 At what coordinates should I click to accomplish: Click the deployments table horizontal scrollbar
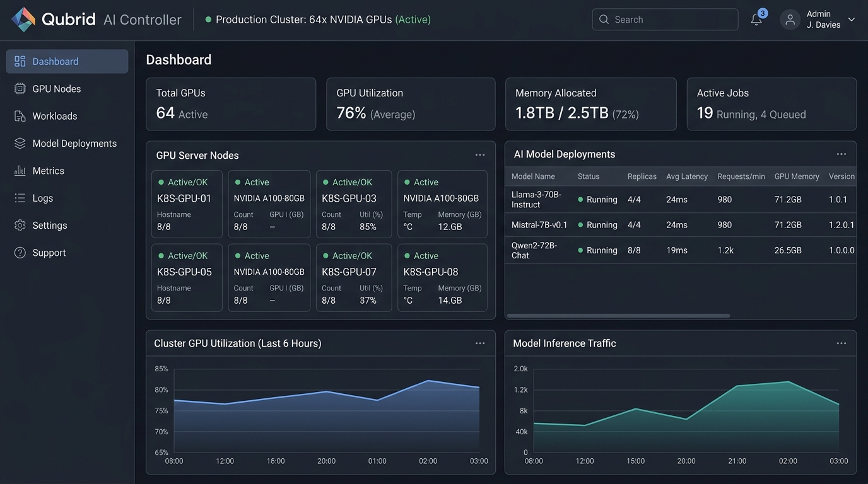[x=618, y=316]
